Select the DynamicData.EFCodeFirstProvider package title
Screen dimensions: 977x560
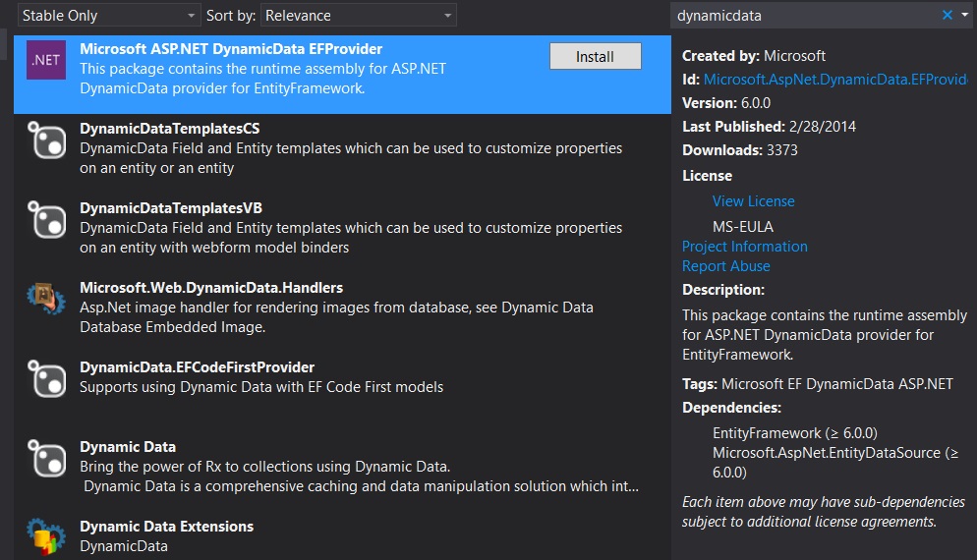coord(197,366)
